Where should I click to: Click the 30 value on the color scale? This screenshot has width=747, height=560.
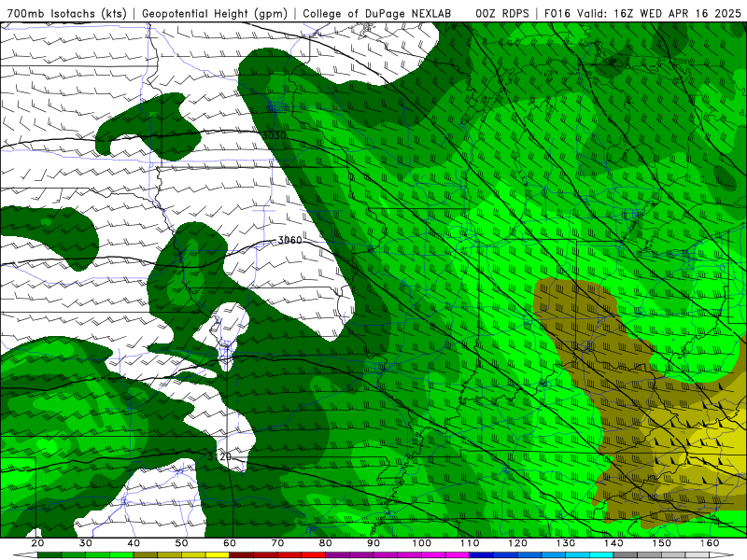86,543
